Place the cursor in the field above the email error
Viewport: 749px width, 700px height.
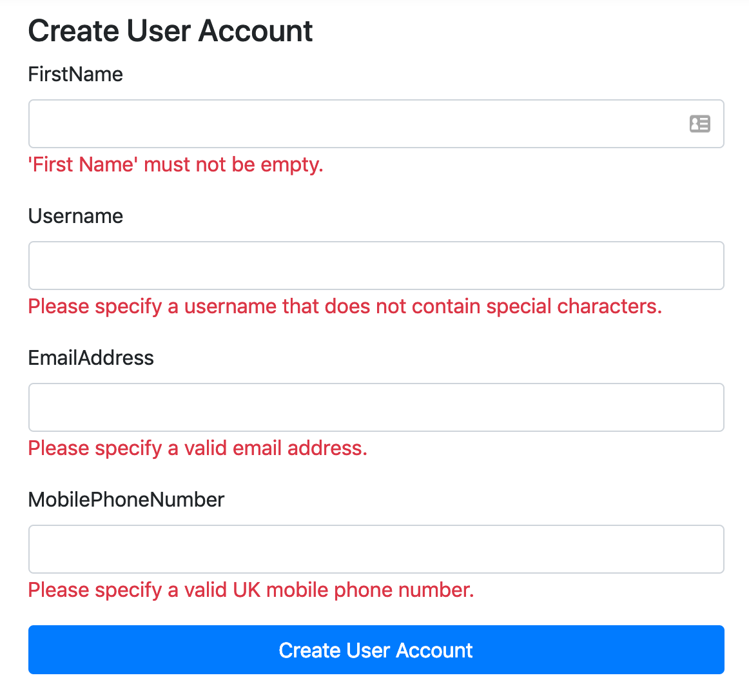tap(376, 407)
